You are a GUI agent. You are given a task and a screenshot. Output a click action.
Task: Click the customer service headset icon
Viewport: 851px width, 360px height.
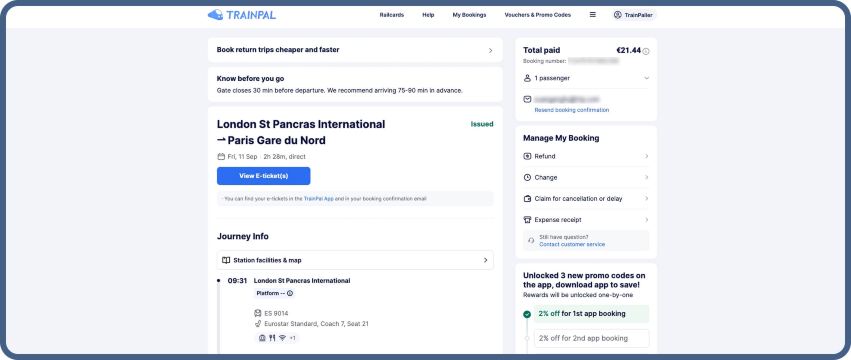531,241
